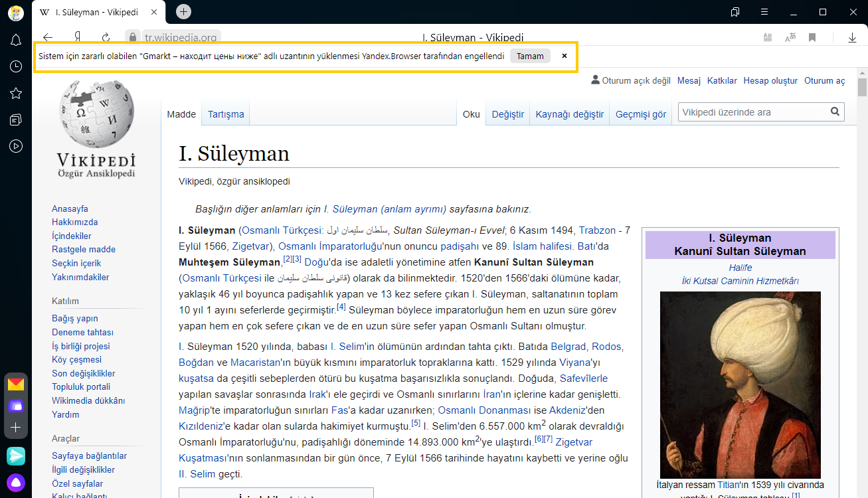Screen dimensions: 868x498
Task: Select the Madde tab
Action: (181, 114)
